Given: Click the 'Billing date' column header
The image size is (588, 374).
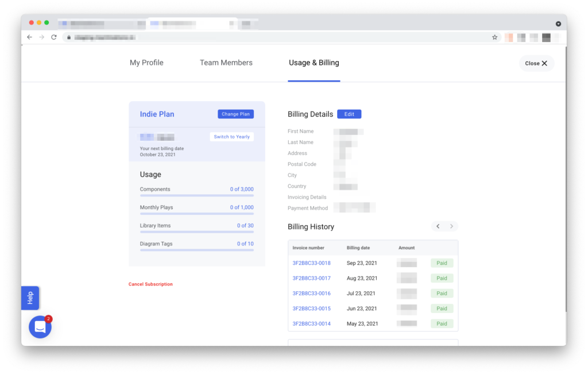Looking at the screenshot, I should [358, 248].
